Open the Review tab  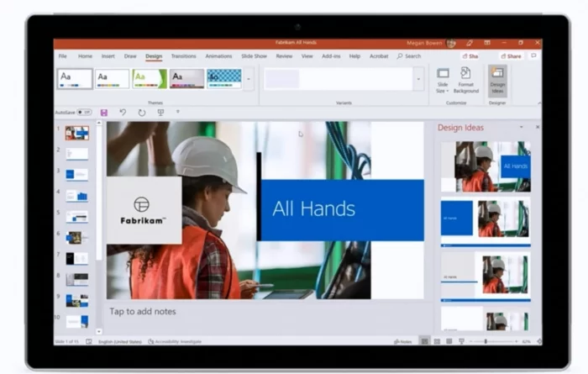[x=284, y=56]
